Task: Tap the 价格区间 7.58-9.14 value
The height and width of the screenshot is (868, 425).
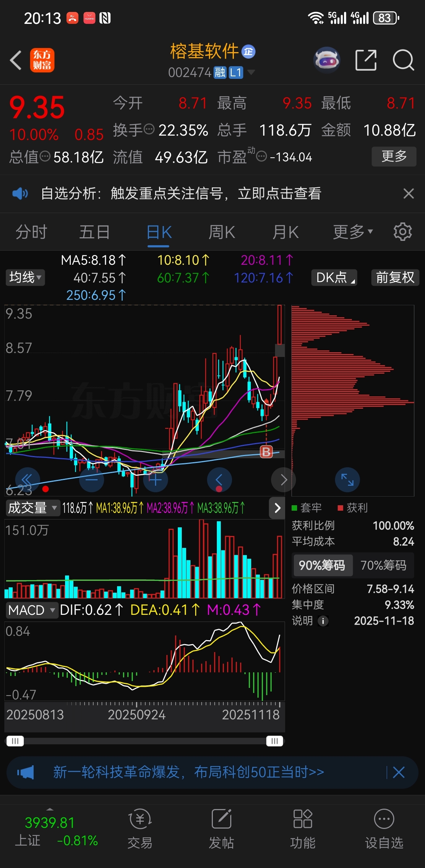Action: 390,589
